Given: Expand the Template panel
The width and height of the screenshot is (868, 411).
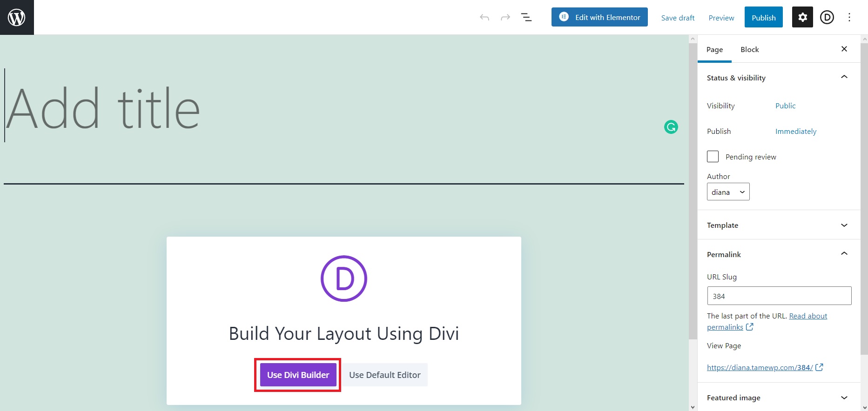Looking at the screenshot, I should click(x=779, y=225).
